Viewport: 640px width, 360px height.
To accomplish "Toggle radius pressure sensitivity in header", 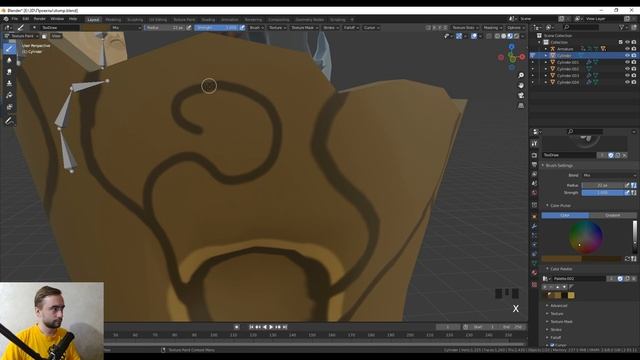I will pos(189,28).
